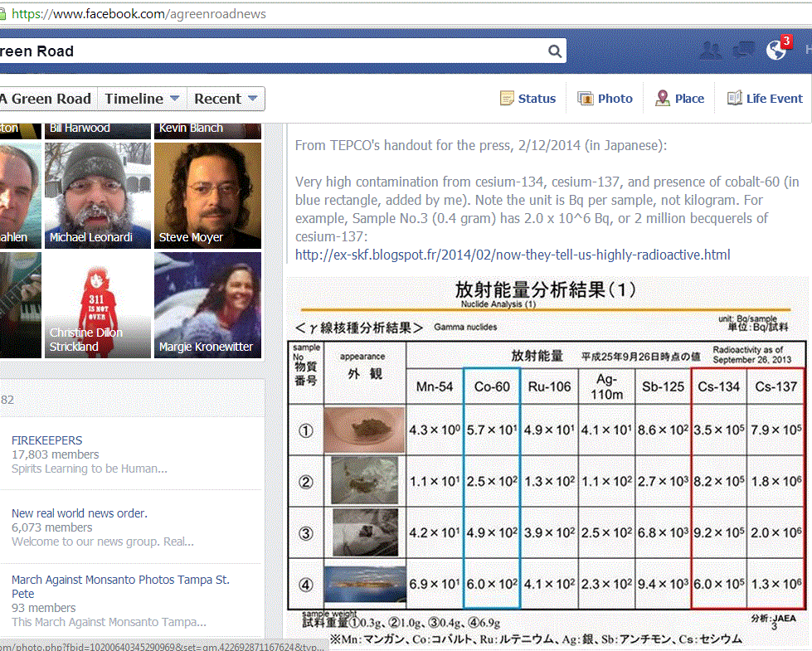812x651 pixels.
Task: Open the FIREKEEPERS group link
Action: (46, 440)
